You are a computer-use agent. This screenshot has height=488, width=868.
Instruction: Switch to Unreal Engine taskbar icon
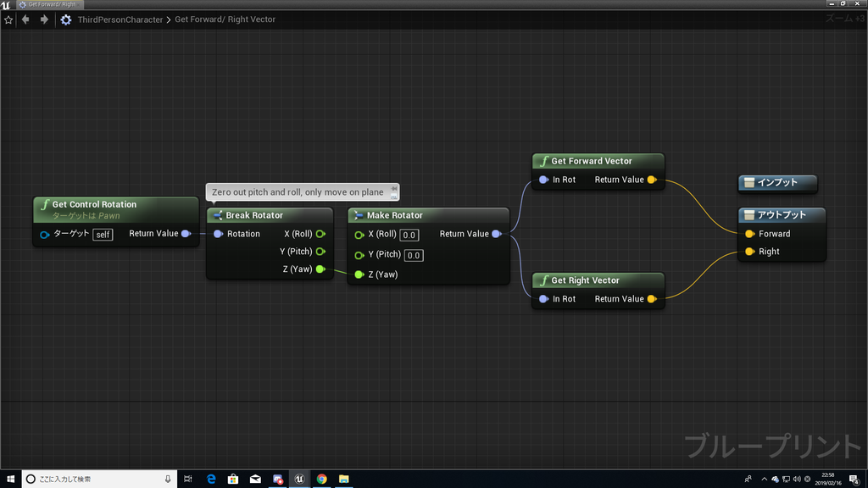point(299,480)
